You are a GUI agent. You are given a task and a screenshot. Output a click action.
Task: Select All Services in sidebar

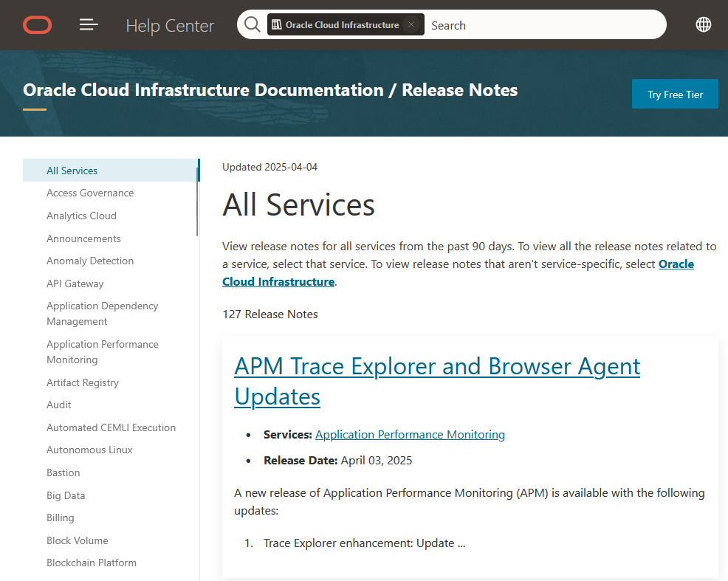coord(72,171)
